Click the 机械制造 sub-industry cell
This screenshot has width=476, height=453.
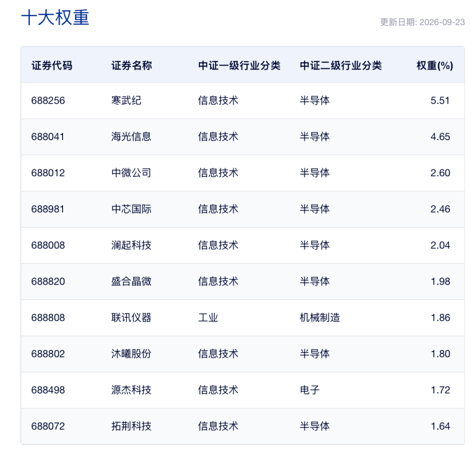point(320,318)
